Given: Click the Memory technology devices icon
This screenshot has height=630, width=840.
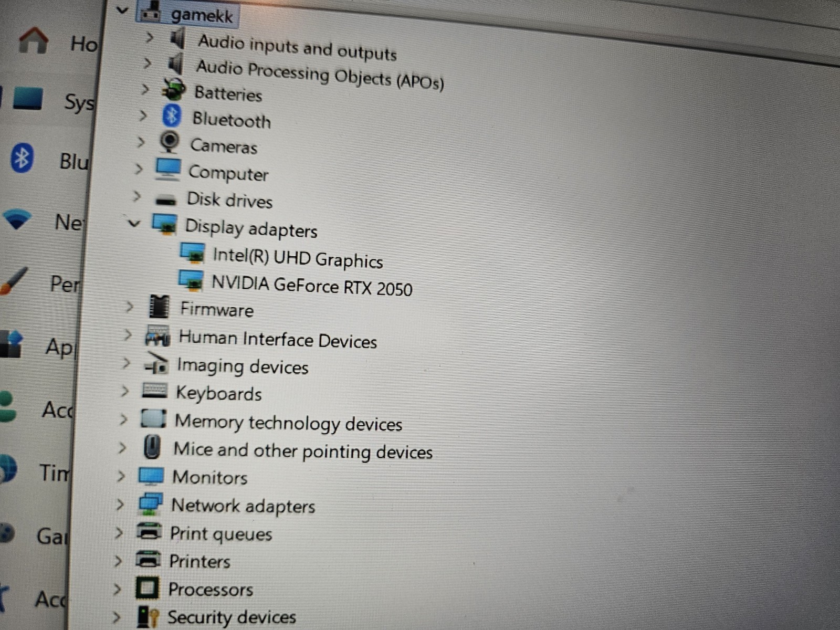Looking at the screenshot, I should coord(154,419).
